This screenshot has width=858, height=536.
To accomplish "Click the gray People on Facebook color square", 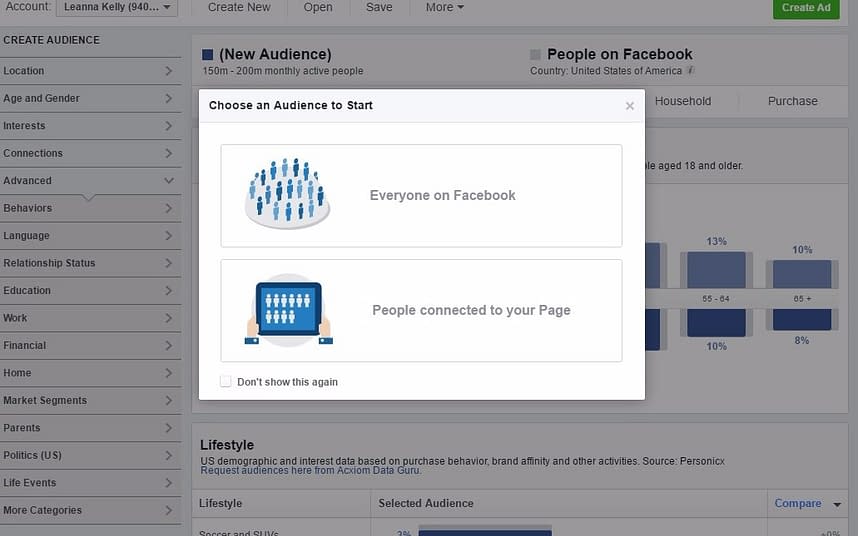I will coord(535,55).
